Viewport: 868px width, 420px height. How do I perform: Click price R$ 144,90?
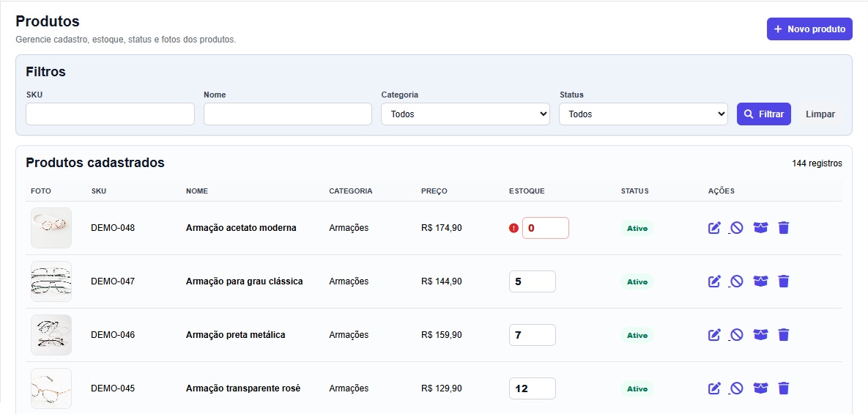click(x=441, y=281)
